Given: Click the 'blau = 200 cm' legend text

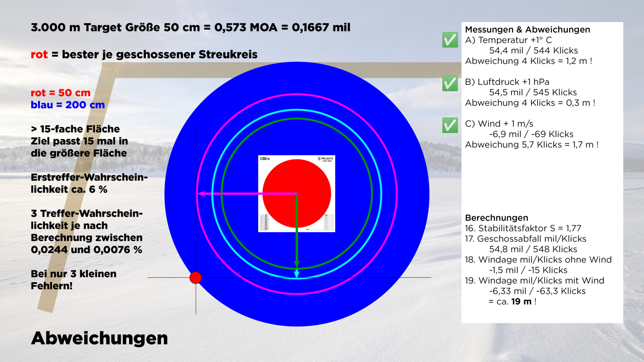Looking at the screenshot, I should [x=68, y=105].
